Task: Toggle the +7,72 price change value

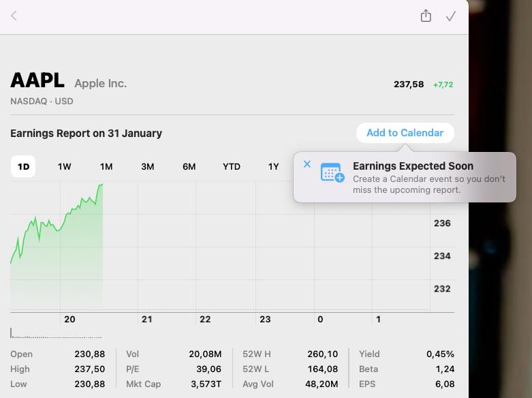Action: point(443,85)
